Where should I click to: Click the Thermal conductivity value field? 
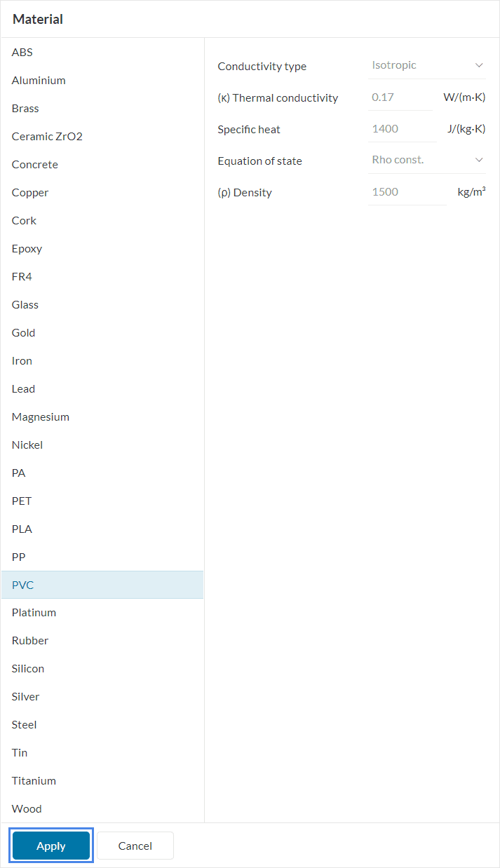[400, 97]
